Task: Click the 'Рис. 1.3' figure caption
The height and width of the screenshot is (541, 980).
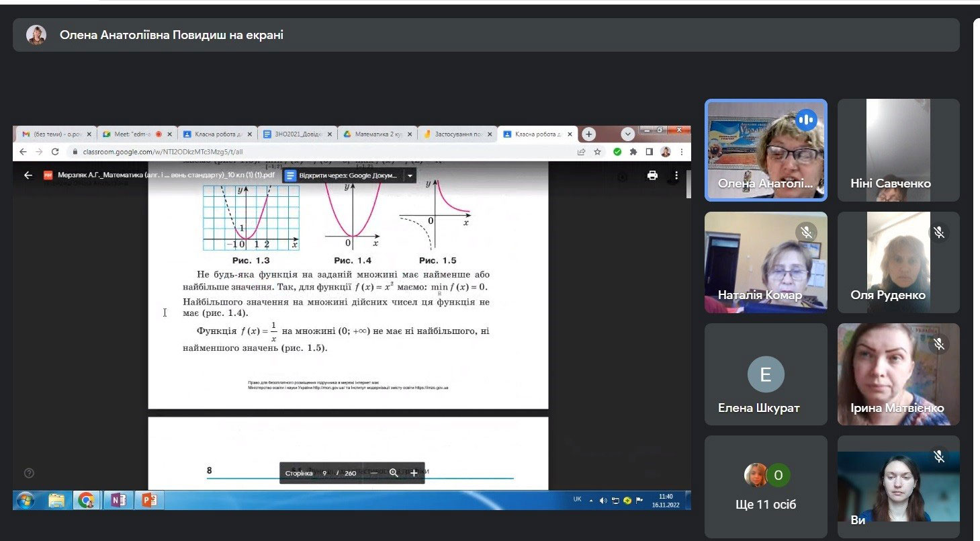Action: click(250, 260)
